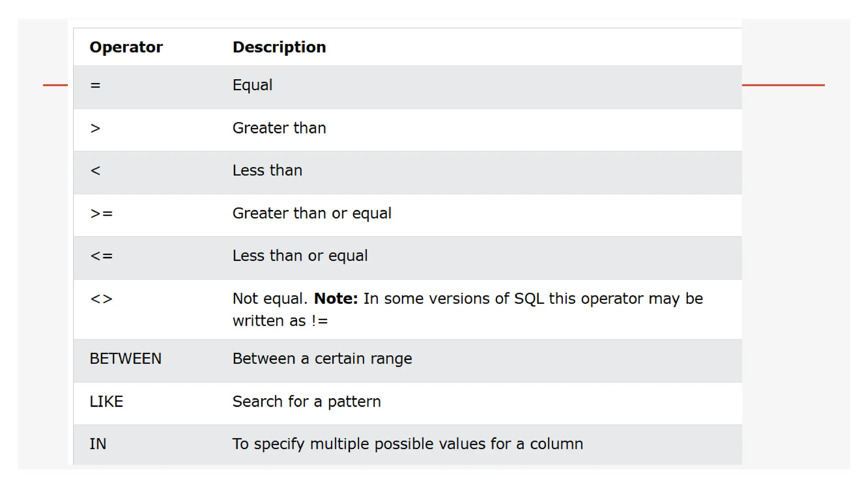Select the <> not-equal operator cell

(101, 299)
